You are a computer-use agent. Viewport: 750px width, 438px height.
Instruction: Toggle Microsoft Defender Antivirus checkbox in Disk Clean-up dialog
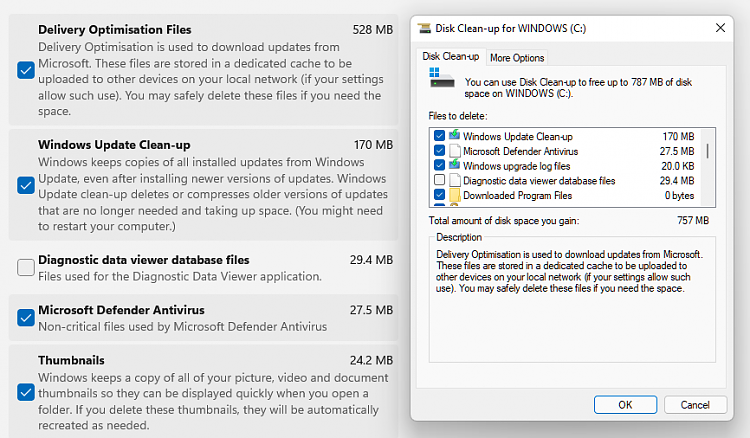point(439,151)
